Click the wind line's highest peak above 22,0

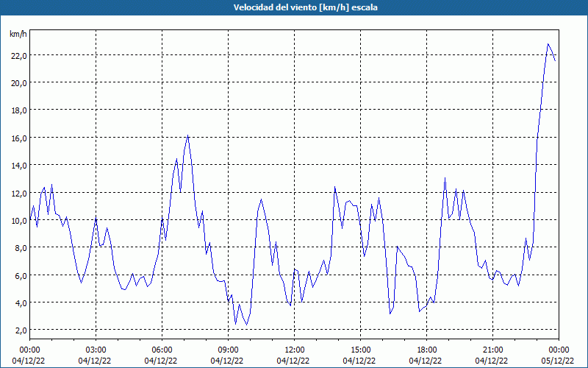coord(548,44)
